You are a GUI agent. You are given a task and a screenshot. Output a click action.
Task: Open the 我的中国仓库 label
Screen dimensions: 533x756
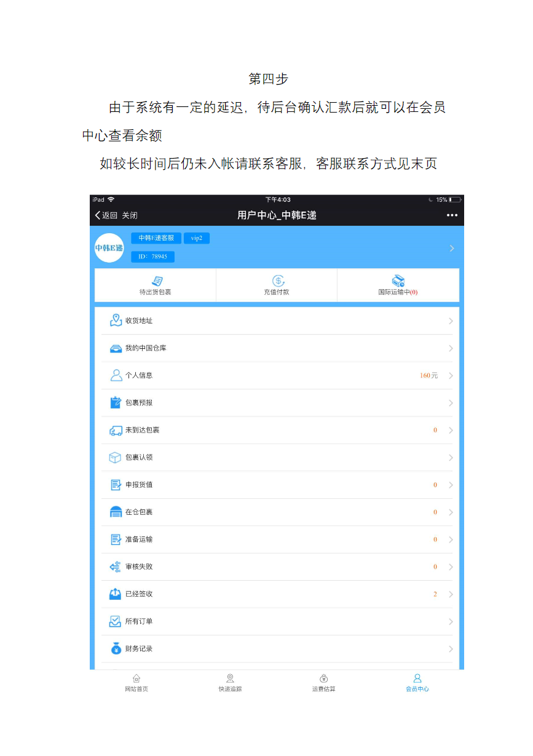(146, 348)
